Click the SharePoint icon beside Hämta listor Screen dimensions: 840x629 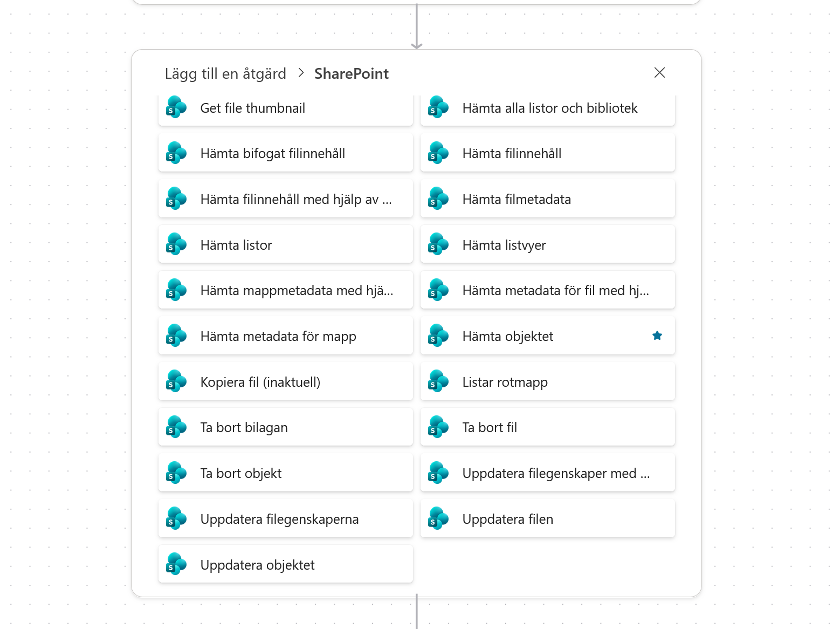tap(176, 244)
